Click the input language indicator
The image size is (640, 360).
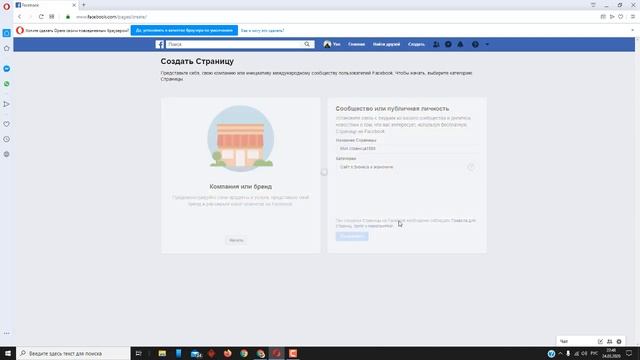[594, 353]
